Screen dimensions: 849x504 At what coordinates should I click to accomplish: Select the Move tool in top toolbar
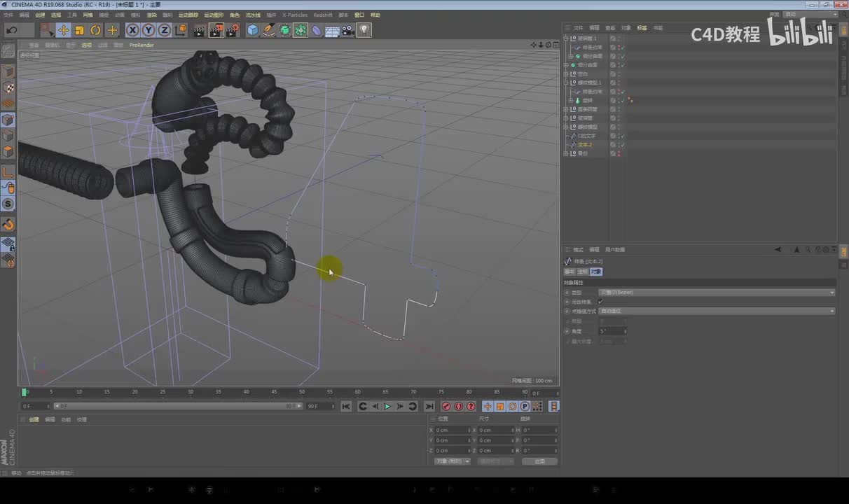pos(63,30)
